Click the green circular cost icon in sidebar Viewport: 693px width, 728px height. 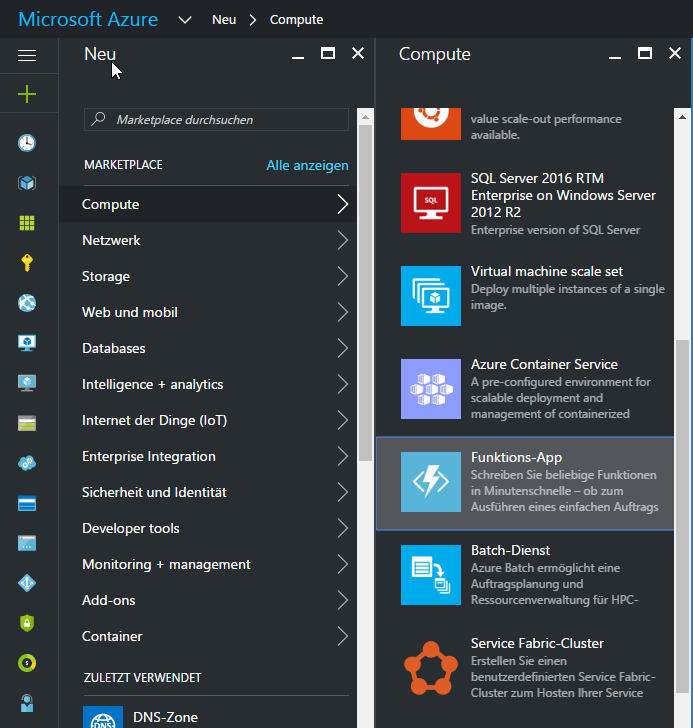point(27,663)
